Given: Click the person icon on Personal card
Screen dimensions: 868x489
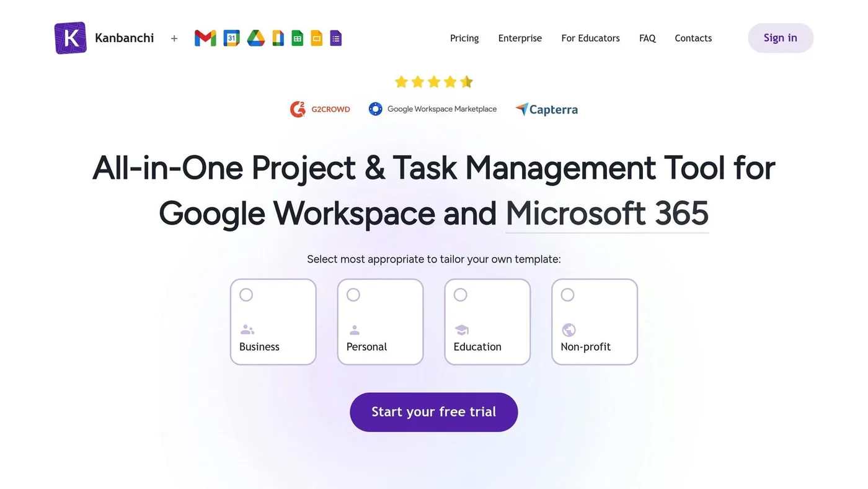Looking at the screenshot, I should click(355, 330).
